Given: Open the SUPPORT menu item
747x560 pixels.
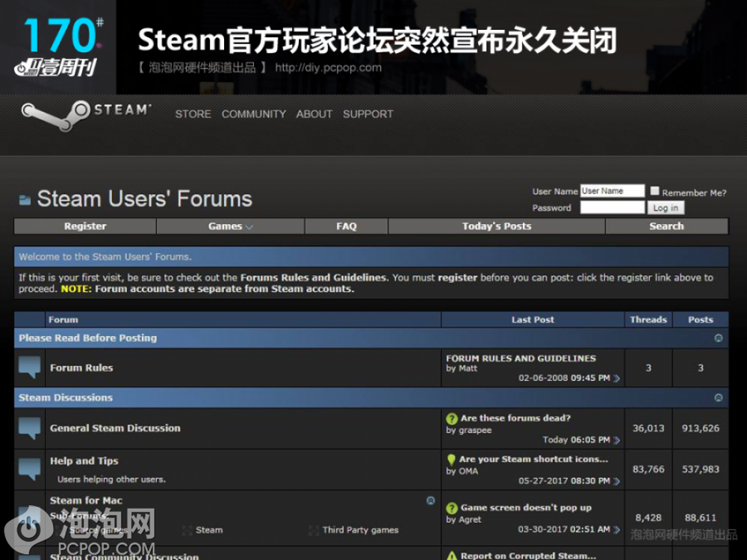Looking at the screenshot, I should 368,114.
